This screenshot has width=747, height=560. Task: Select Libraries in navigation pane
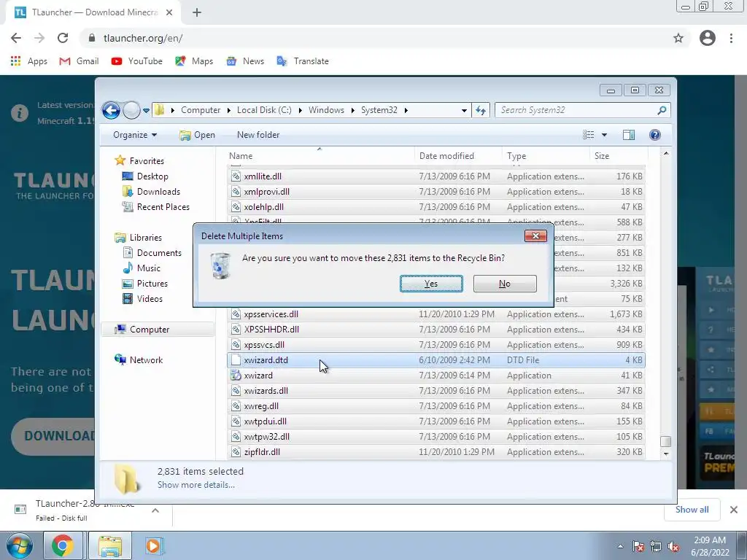tap(139, 237)
